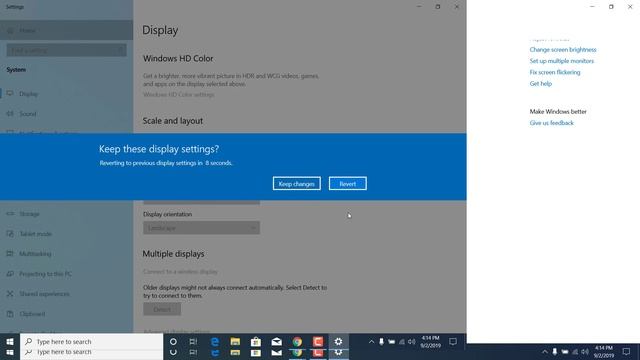Click the 'Make Windows better' text
This screenshot has width=640, height=360.
(x=558, y=111)
